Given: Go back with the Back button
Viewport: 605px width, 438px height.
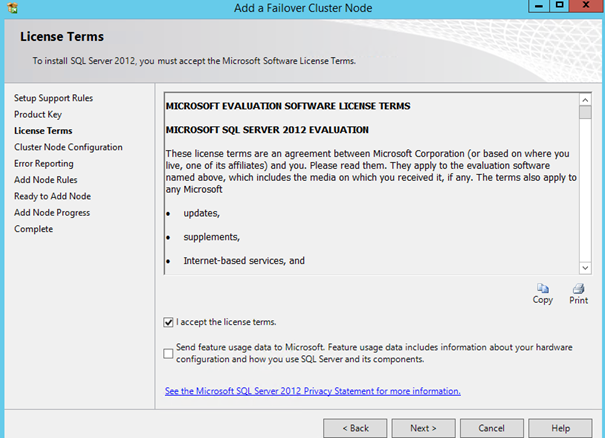Looking at the screenshot, I should 356,428.
